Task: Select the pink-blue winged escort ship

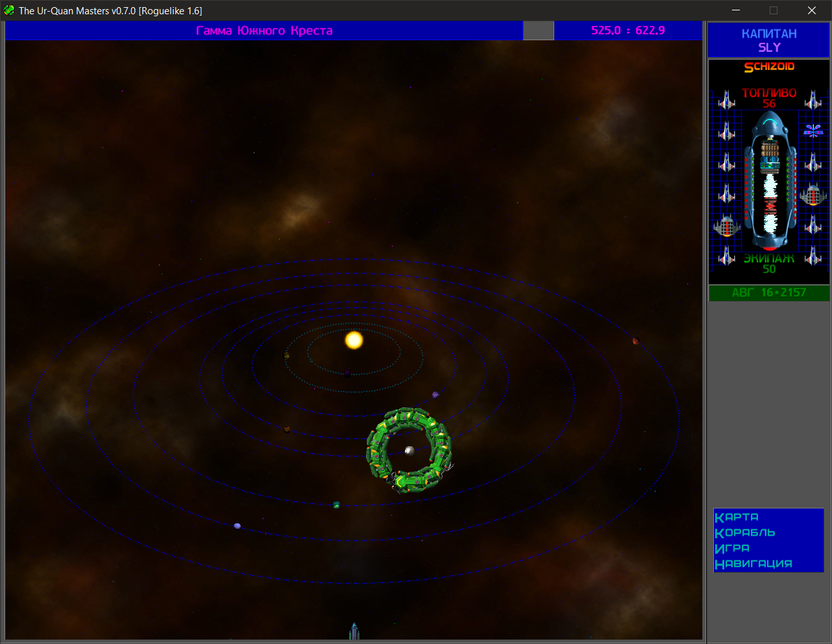Action: (x=813, y=130)
